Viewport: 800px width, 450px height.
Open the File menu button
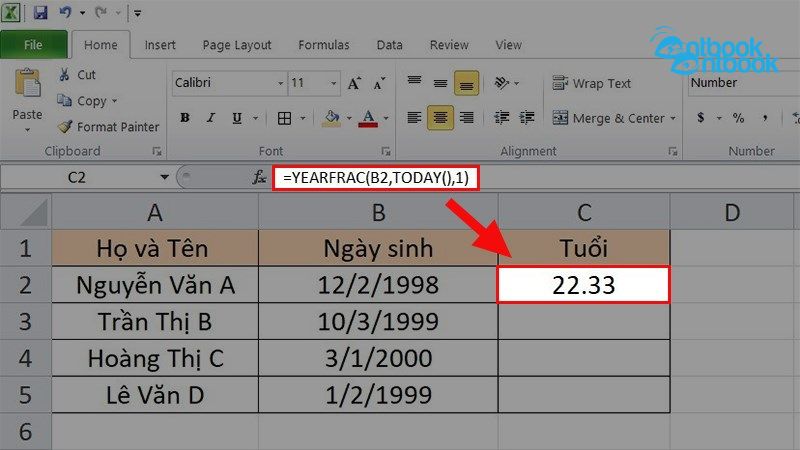33,45
